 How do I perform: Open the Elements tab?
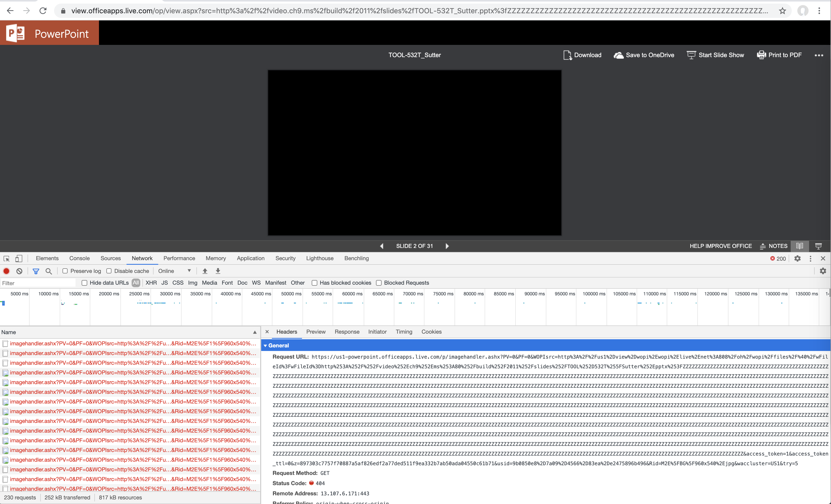point(47,258)
